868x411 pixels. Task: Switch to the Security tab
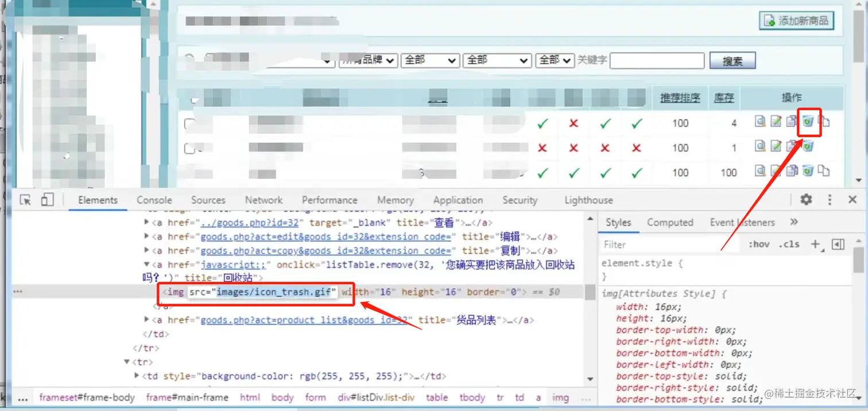coord(520,200)
